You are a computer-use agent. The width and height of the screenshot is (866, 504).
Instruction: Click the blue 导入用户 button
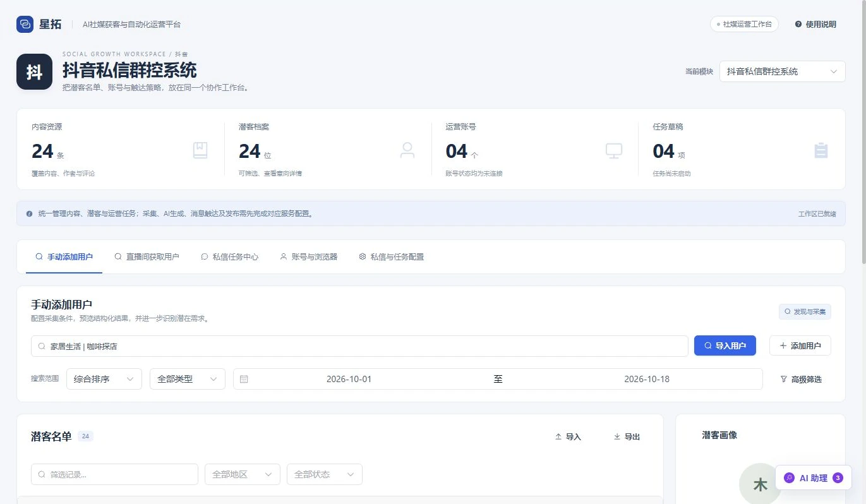pos(725,345)
